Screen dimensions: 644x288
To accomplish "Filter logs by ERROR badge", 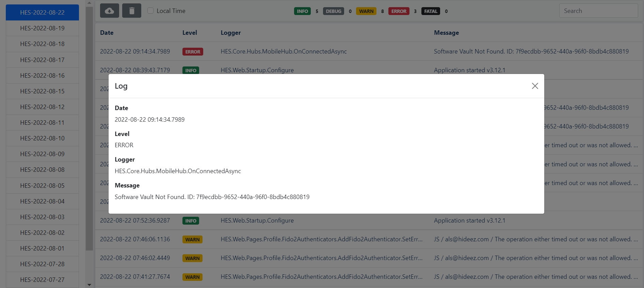I will coord(399,11).
